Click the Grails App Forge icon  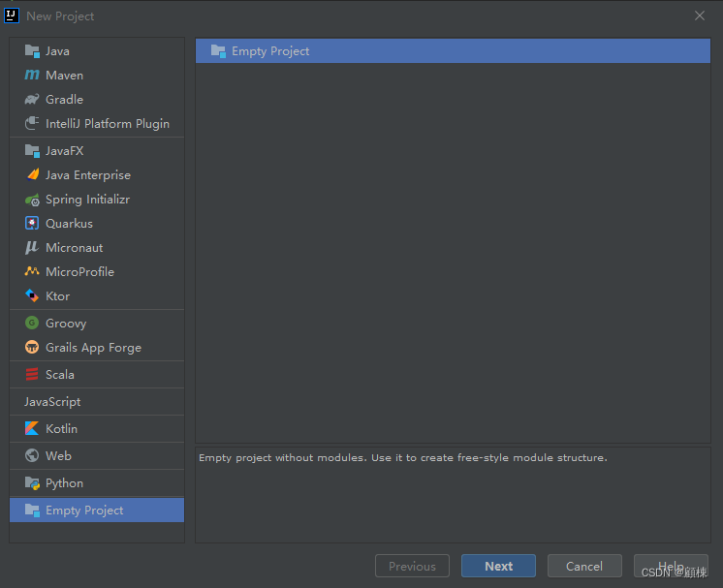[x=32, y=348]
